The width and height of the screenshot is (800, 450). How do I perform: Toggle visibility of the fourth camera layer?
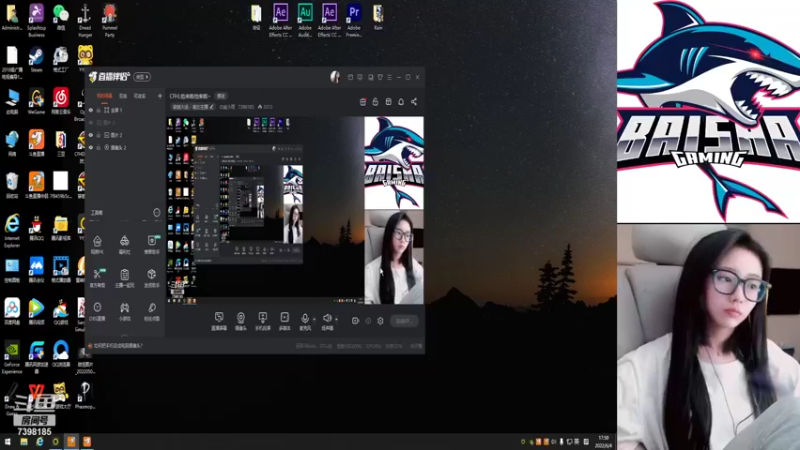(91, 147)
